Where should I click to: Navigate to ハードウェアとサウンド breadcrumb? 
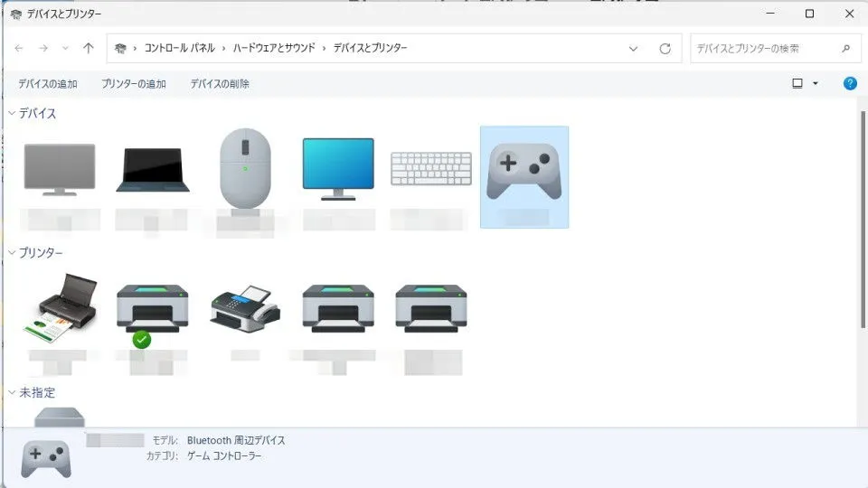(274, 48)
